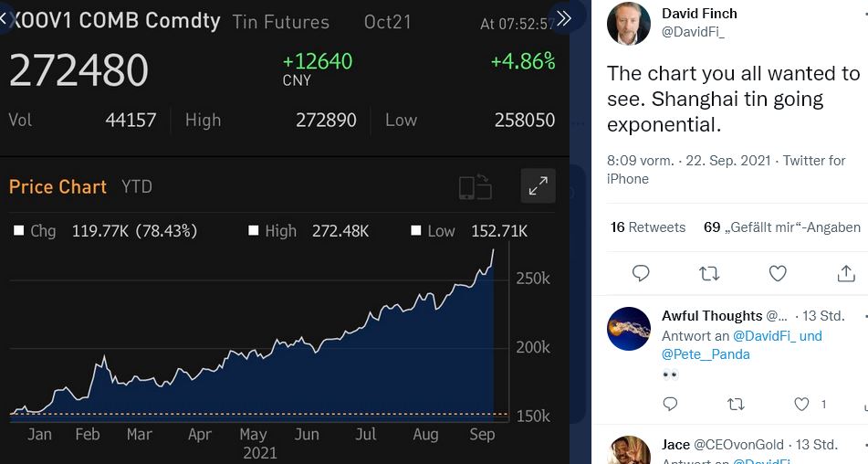Screen dimensions: 868x464
Task: Toggle the Chg legend square
Action: coord(18,231)
